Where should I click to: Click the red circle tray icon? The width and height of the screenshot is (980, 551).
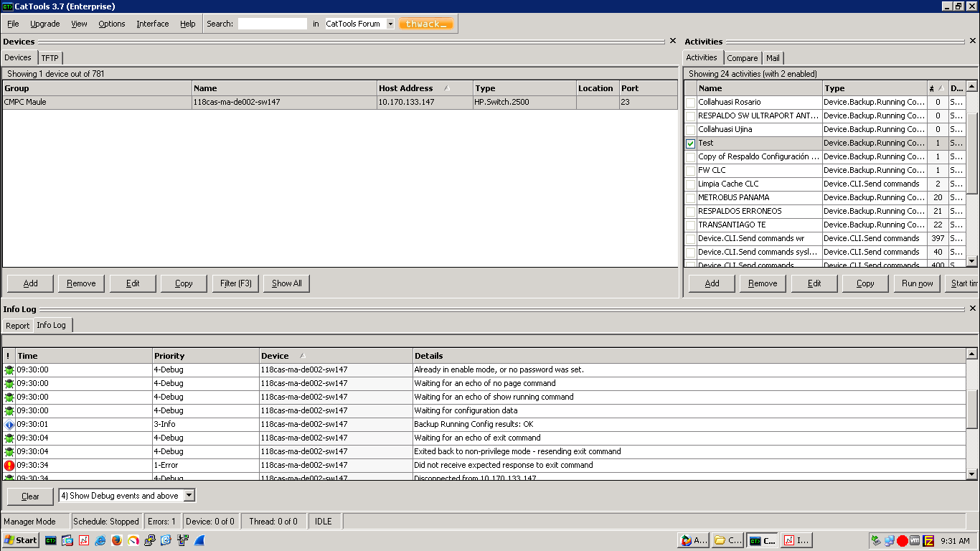click(903, 541)
